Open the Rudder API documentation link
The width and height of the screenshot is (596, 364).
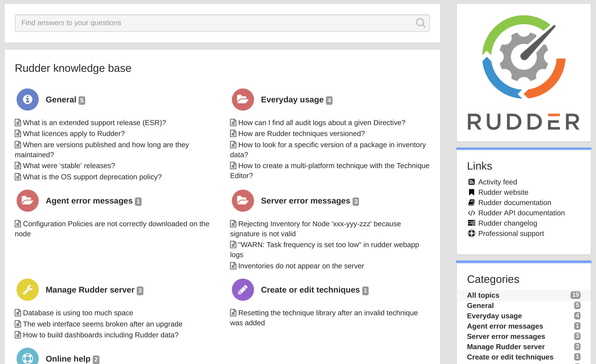521,213
